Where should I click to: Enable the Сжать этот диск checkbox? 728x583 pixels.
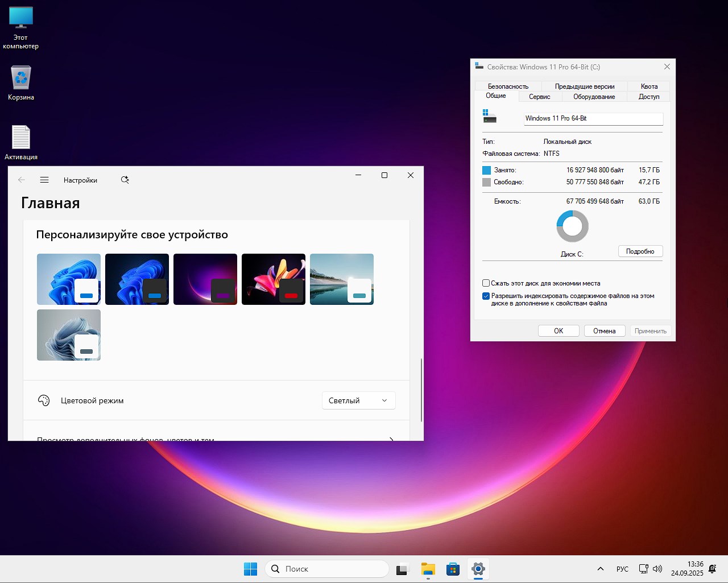486,283
